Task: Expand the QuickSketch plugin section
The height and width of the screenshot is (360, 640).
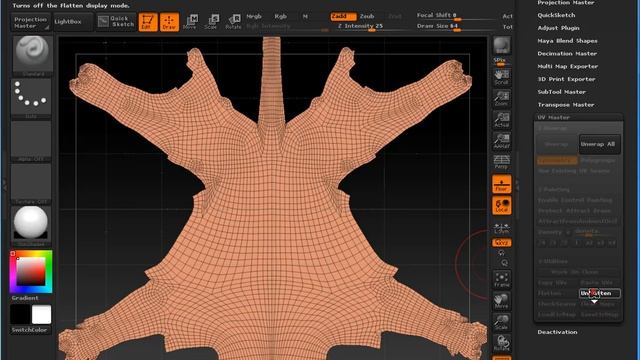Action: (556, 15)
